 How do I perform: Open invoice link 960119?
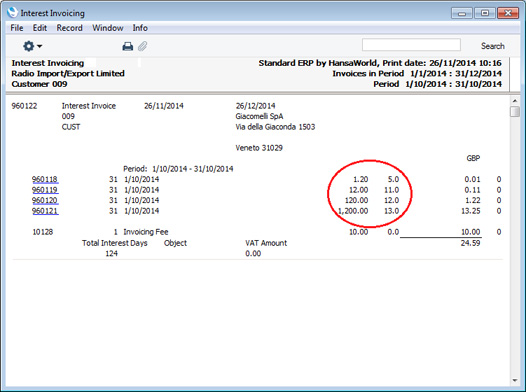coord(45,190)
